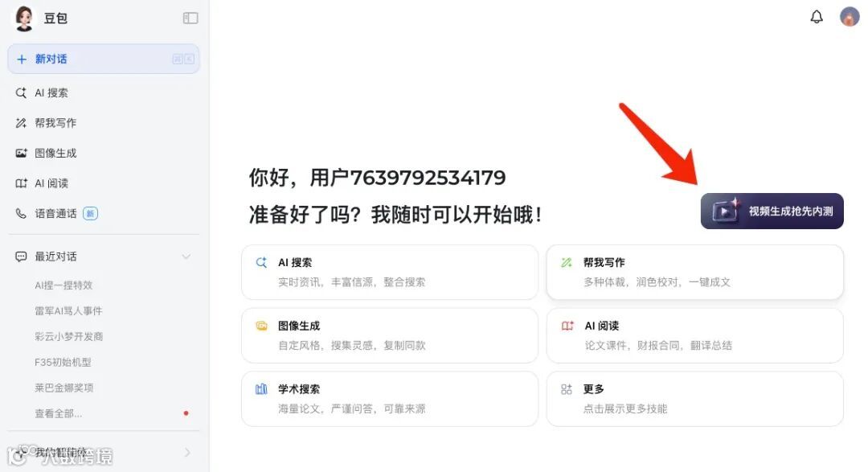
Task: Open recent chat AI捏一捏特效
Action: point(63,285)
